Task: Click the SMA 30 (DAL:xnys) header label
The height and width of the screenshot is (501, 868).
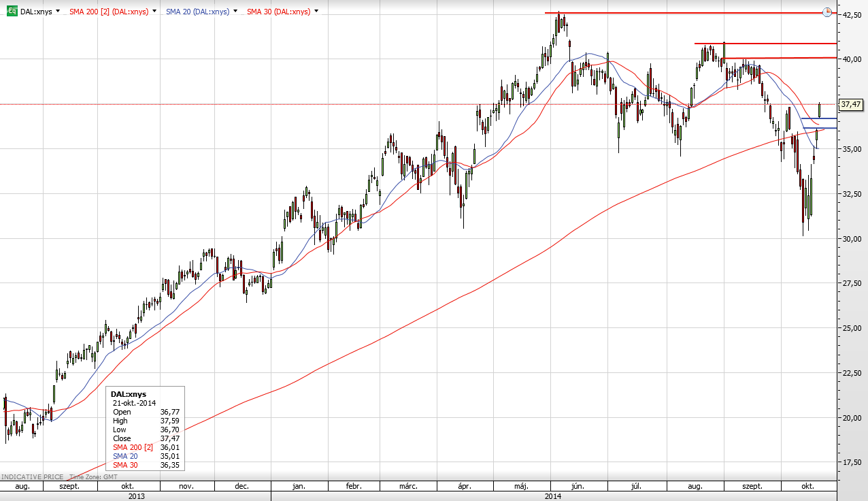Action: 279,12
